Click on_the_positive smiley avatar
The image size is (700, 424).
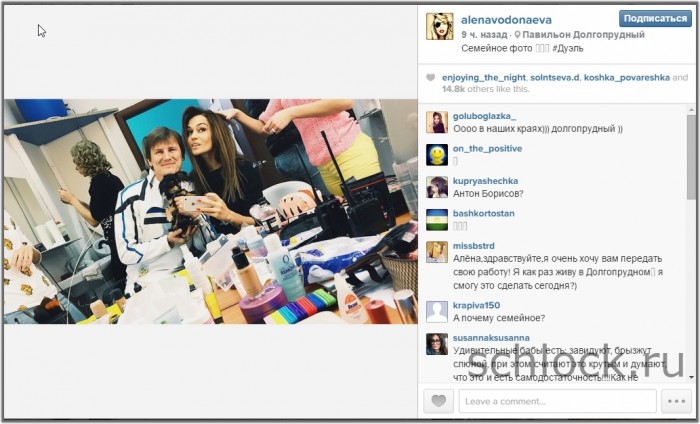coord(437,155)
